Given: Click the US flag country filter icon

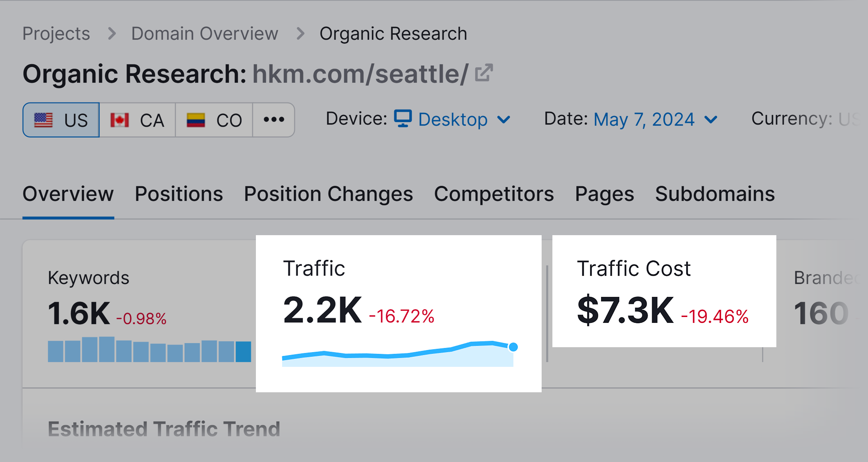Looking at the screenshot, I should (44, 120).
